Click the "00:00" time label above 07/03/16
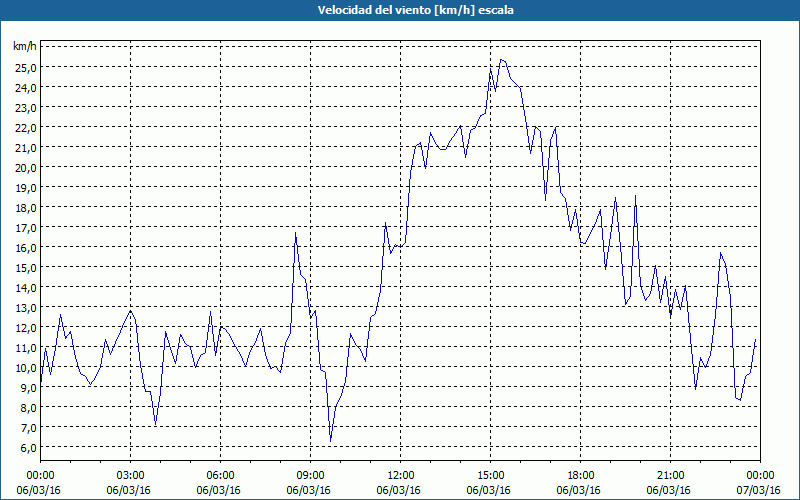This screenshot has width=800, height=500. click(x=761, y=476)
